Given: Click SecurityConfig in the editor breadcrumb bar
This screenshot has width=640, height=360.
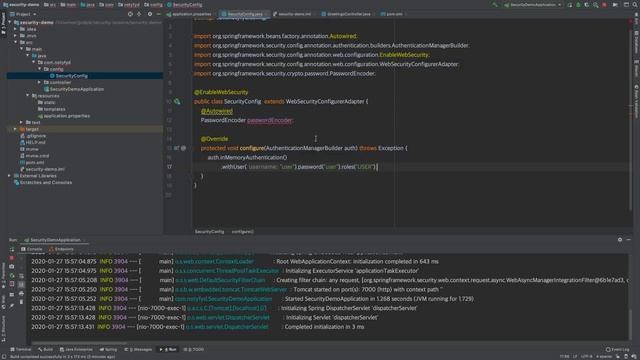Looking at the screenshot, I should coord(209,231).
